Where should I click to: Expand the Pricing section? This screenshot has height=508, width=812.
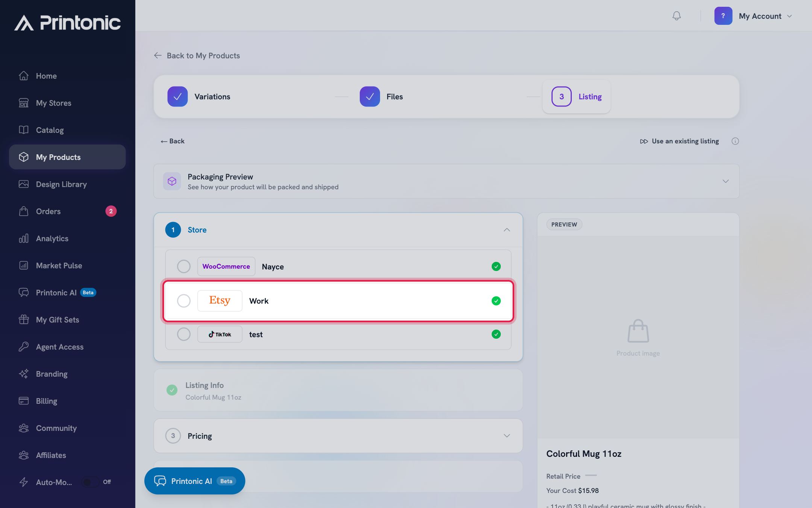coord(338,436)
